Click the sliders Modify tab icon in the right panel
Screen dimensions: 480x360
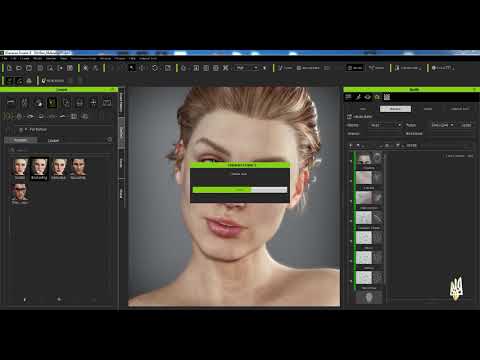click(348, 97)
